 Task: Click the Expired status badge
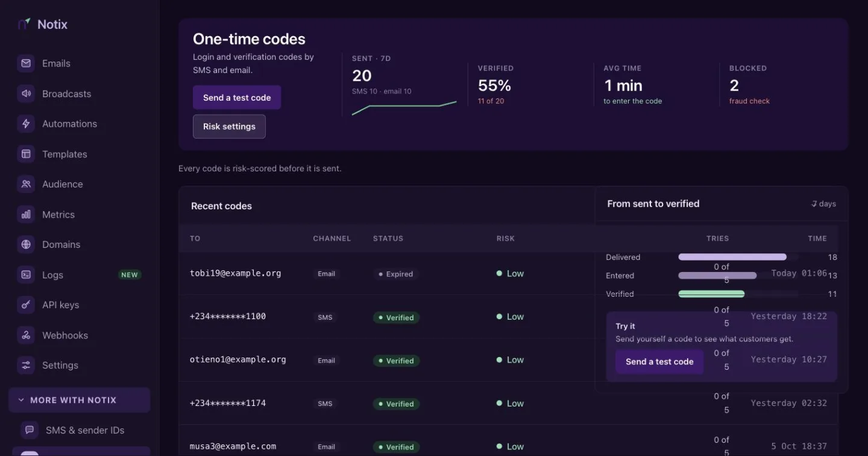tap(395, 274)
